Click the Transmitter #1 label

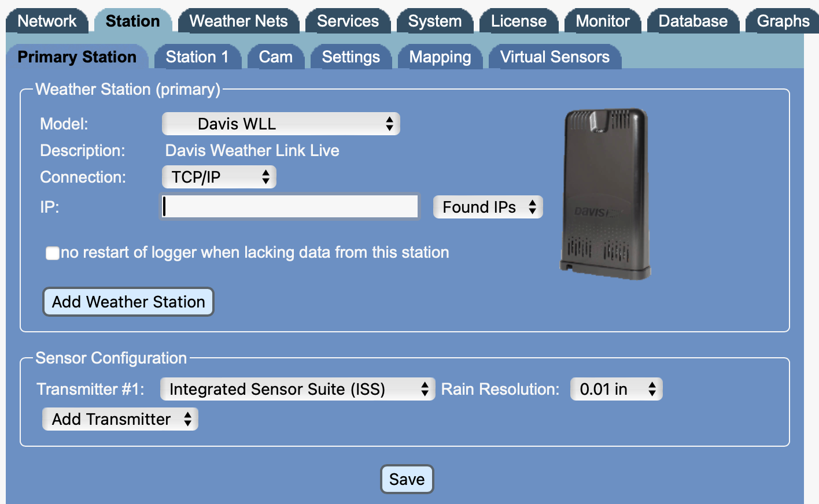click(x=90, y=389)
